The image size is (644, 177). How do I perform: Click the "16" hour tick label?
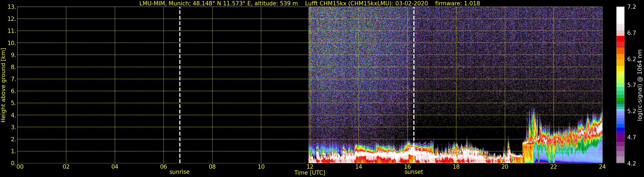tap(407, 167)
